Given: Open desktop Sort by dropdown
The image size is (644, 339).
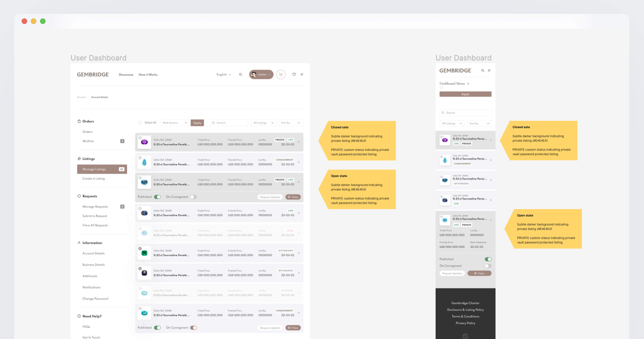Looking at the screenshot, I should tap(290, 123).
